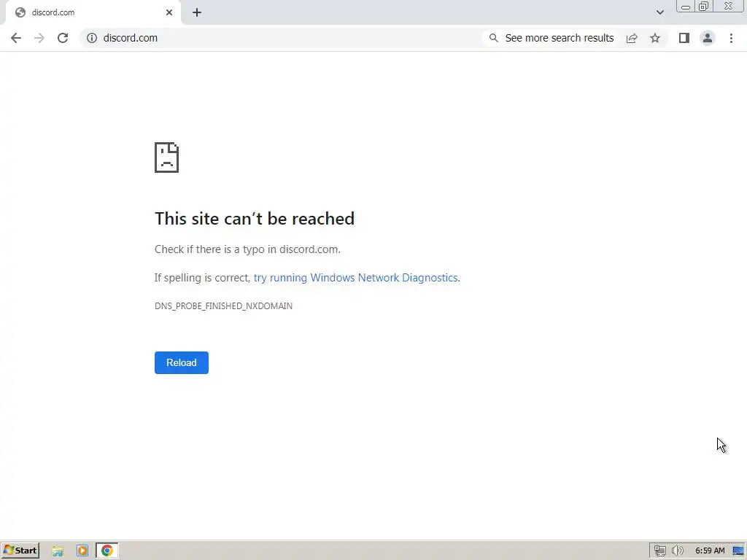Click the magnifier search icon in the address bar
The width and height of the screenshot is (747, 560).
[494, 38]
